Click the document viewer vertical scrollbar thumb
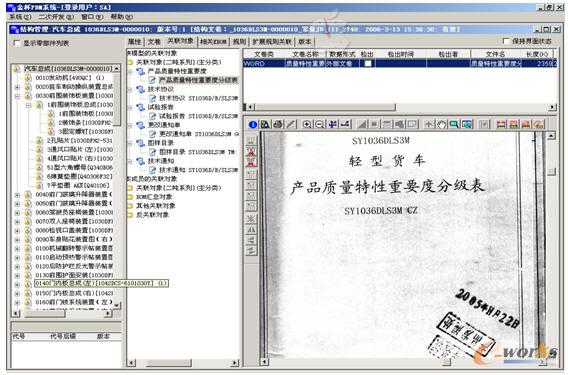Viewport: 568px width, 375px height. (551, 172)
